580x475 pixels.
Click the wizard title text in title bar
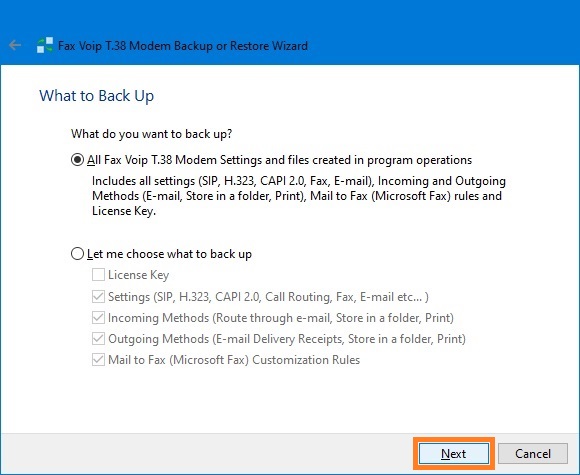pyautogui.click(x=183, y=46)
